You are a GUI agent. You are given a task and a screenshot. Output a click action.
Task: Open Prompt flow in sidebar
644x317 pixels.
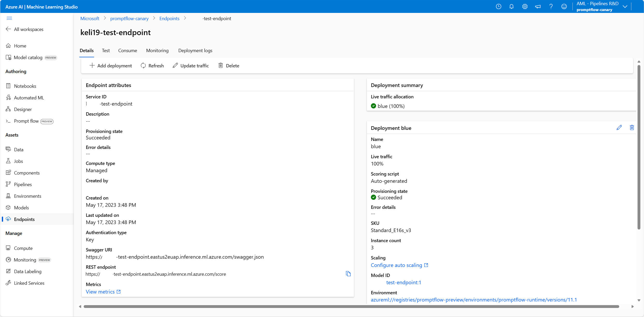(x=26, y=121)
